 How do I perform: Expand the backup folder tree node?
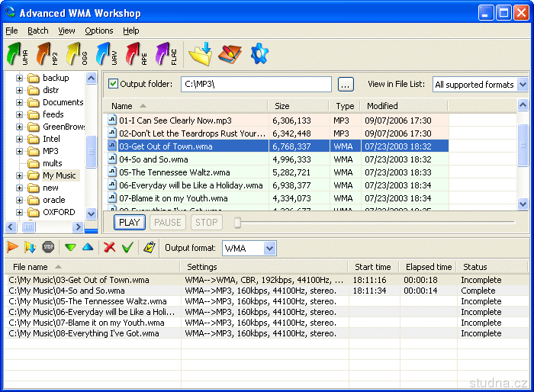click(x=19, y=78)
